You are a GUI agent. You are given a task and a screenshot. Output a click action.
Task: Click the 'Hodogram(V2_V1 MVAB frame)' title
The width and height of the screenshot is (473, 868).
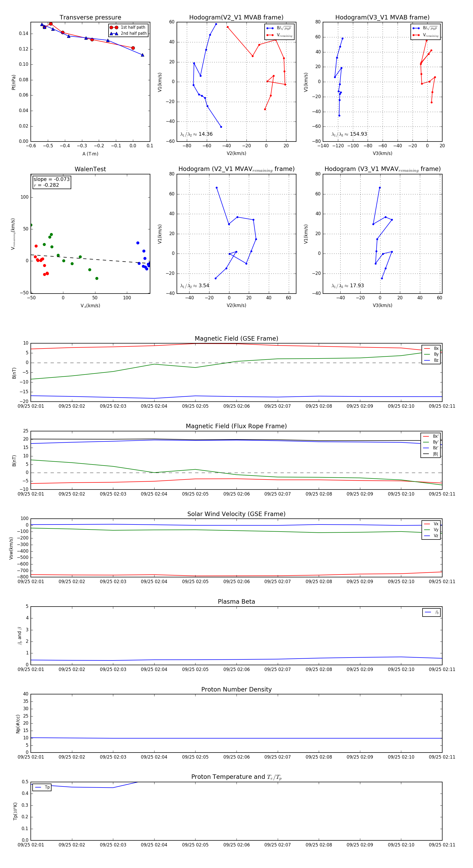coord(236,18)
